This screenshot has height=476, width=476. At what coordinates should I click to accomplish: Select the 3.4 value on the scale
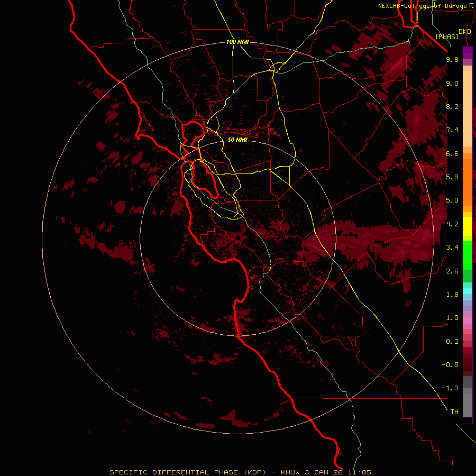(452, 248)
